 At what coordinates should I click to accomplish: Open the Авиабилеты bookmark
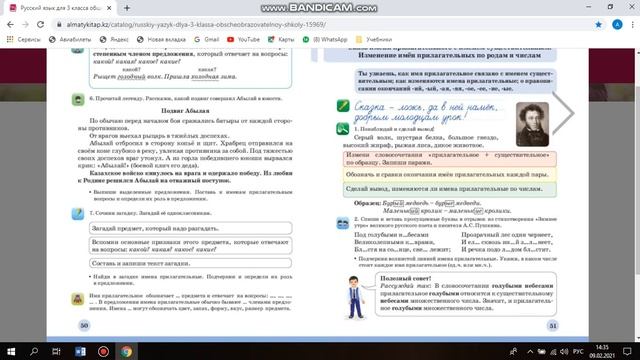click(x=70, y=39)
